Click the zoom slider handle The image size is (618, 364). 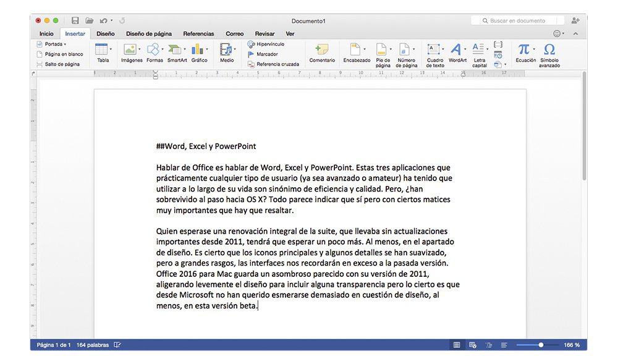(541, 345)
